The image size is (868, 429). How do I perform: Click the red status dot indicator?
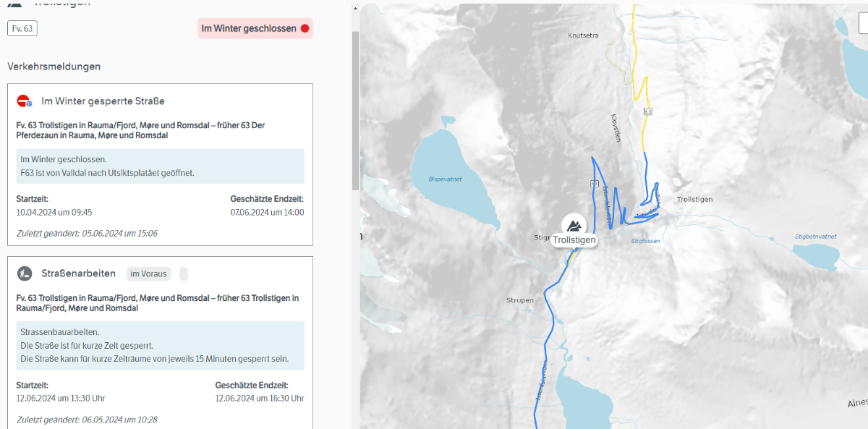tap(305, 29)
